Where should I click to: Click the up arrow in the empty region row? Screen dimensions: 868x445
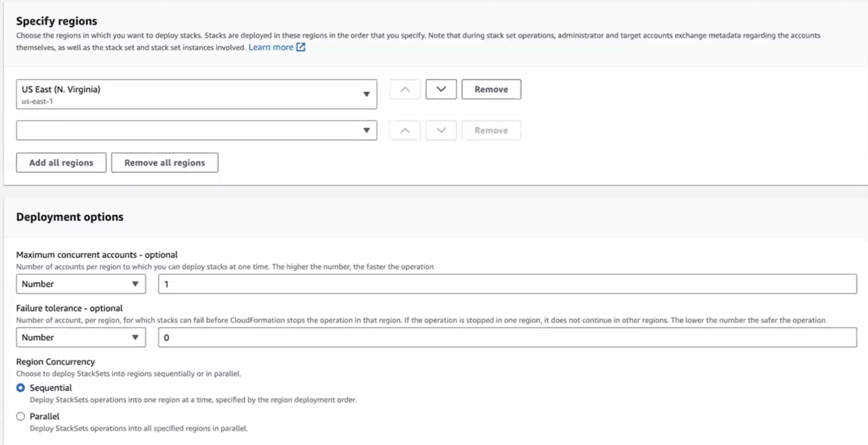[405, 130]
